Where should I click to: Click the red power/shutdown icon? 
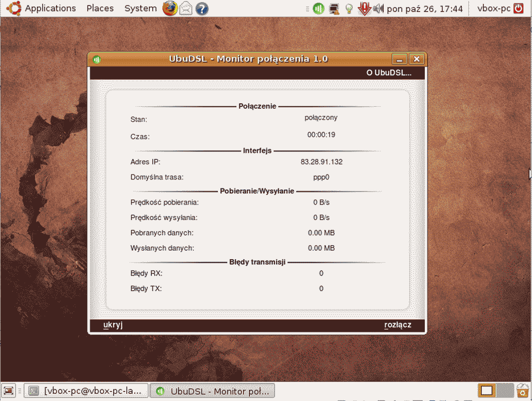tap(518, 8)
